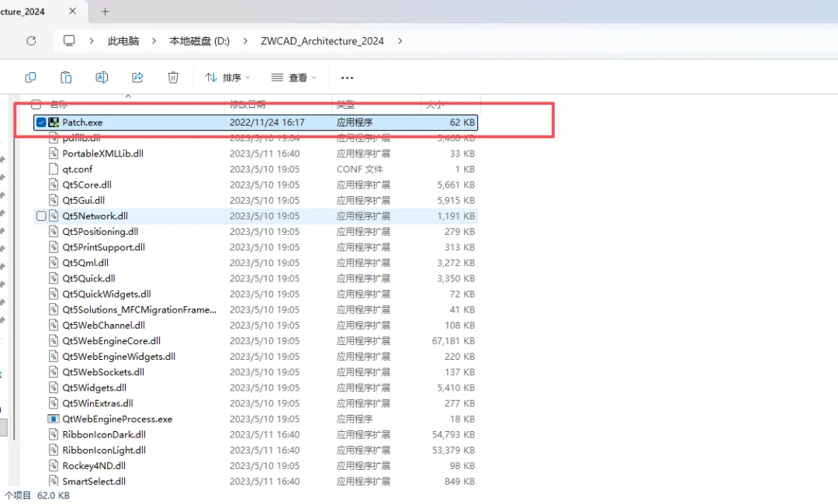The width and height of the screenshot is (838, 504).
Task: Close the cture_2024 tab
Action: [x=73, y=11]
